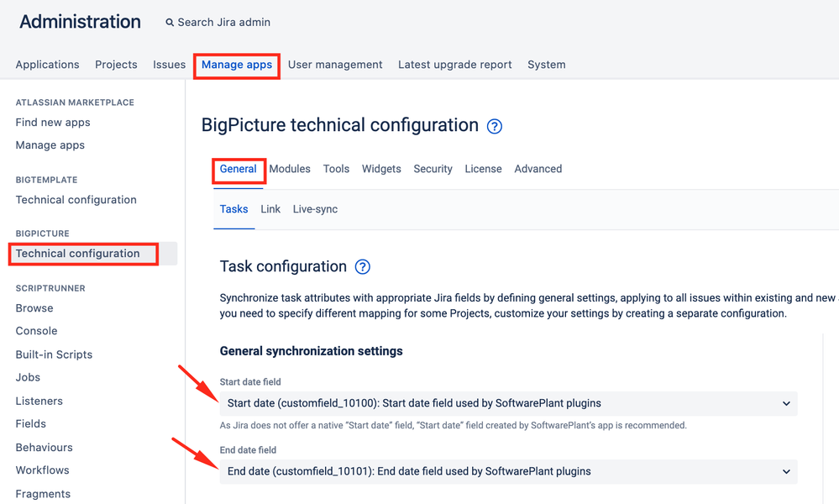
Task: Open the Applications menu
Action: (x=47, y=65)
